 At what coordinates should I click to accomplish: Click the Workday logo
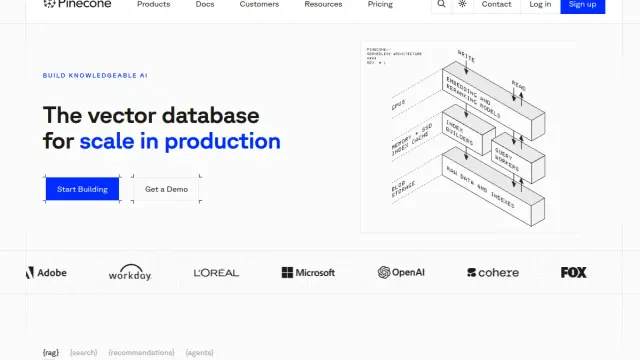click(130, 272)
